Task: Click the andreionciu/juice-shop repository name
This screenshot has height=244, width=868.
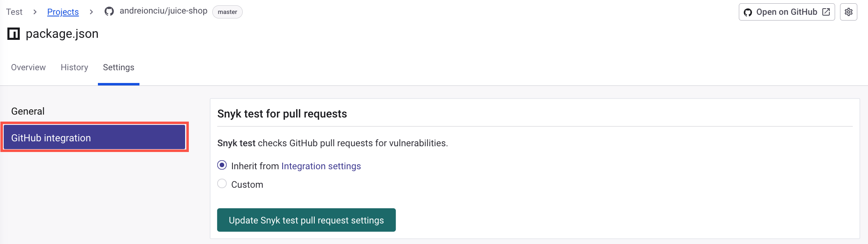Action: pyautogui.click(x=163, y=11)
